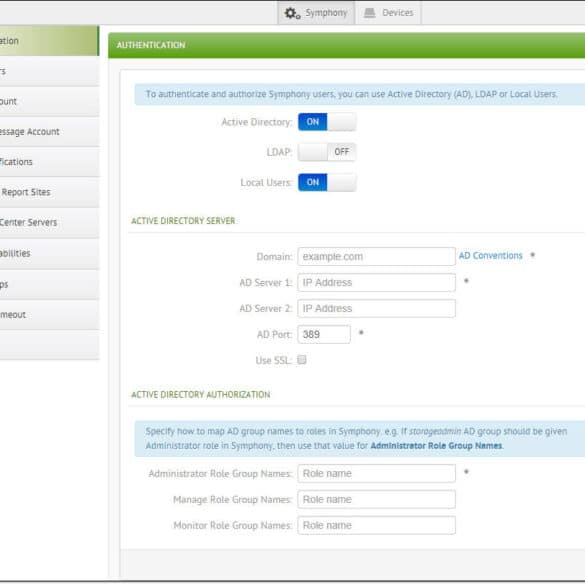Open the timeout sidebar item

click(49, 315)
